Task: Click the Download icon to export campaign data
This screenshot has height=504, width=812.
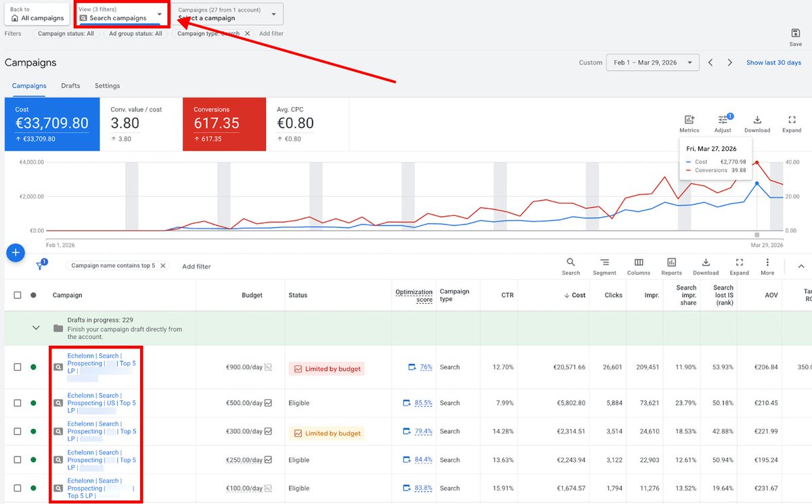Action: point(706,264)
